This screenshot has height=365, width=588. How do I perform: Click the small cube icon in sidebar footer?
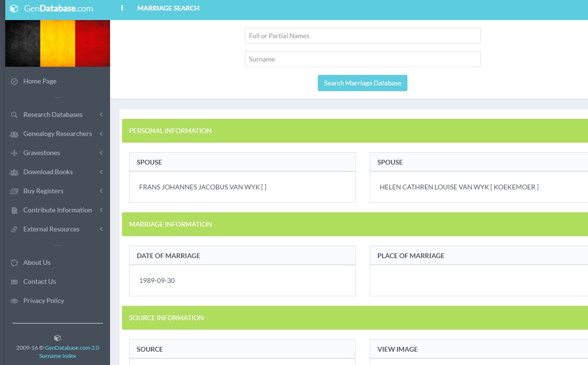pyautogui.click(x=58, y=338)
